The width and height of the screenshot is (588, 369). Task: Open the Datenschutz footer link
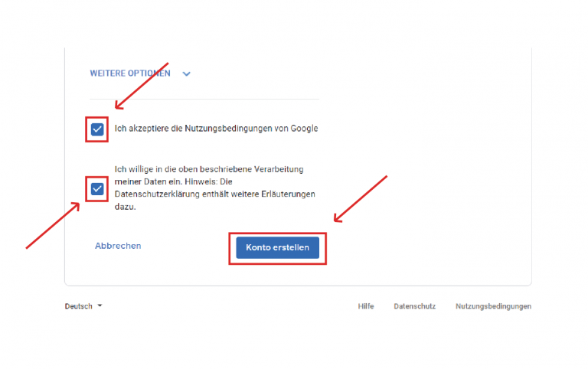414,306
